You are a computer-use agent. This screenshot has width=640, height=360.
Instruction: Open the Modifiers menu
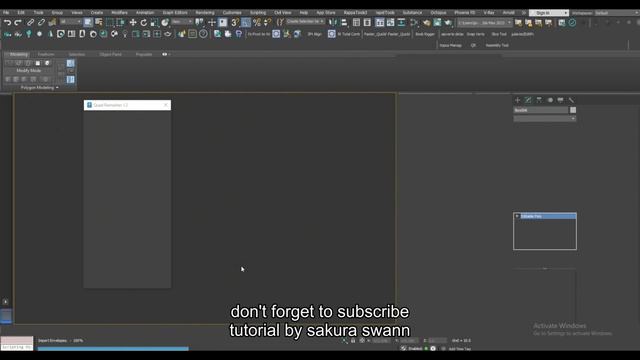(120, 13)
